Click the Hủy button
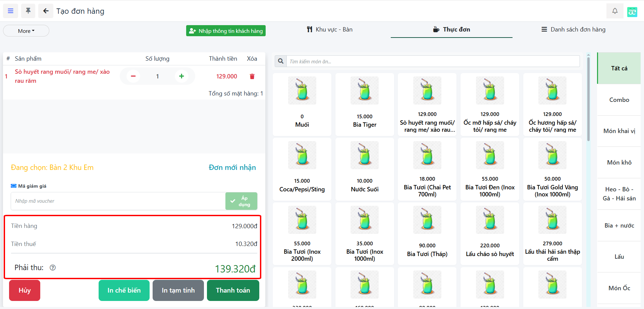The image size is (644, 309). (24, 290)
